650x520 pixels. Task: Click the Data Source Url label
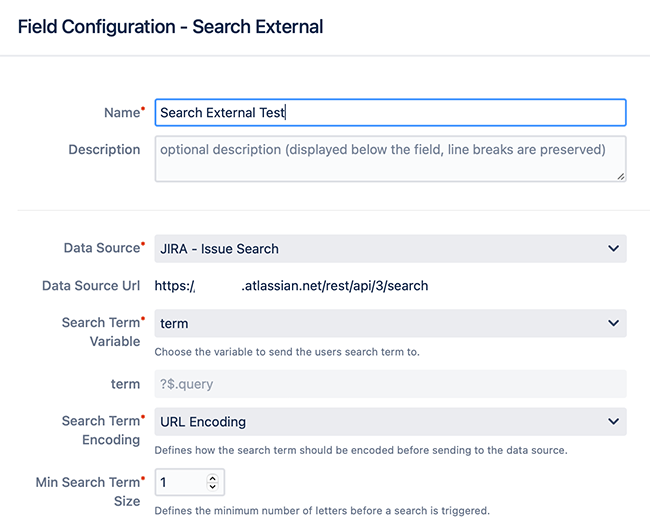click(91, 286)
